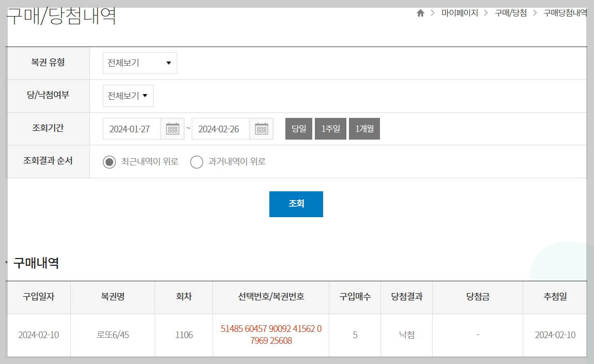594x364 pixels.
Task: Click the blue 조회 search button
Action: [296, 204]
